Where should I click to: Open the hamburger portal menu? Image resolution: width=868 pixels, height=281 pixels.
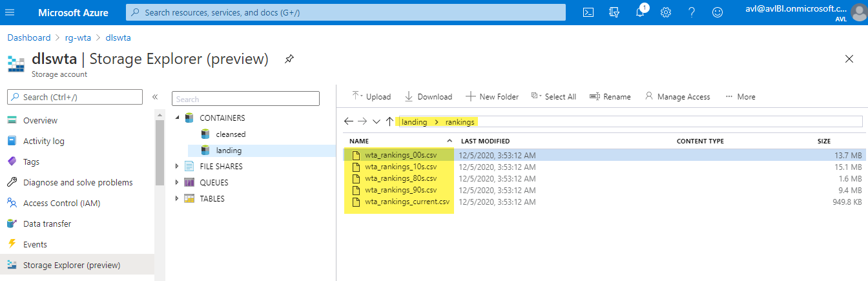[x=10, y=12]
